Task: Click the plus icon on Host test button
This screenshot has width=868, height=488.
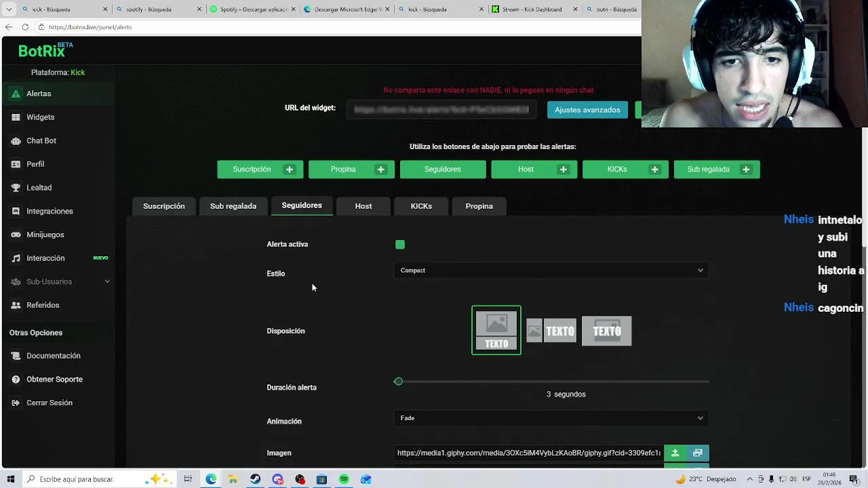Action: coord(564,169)
